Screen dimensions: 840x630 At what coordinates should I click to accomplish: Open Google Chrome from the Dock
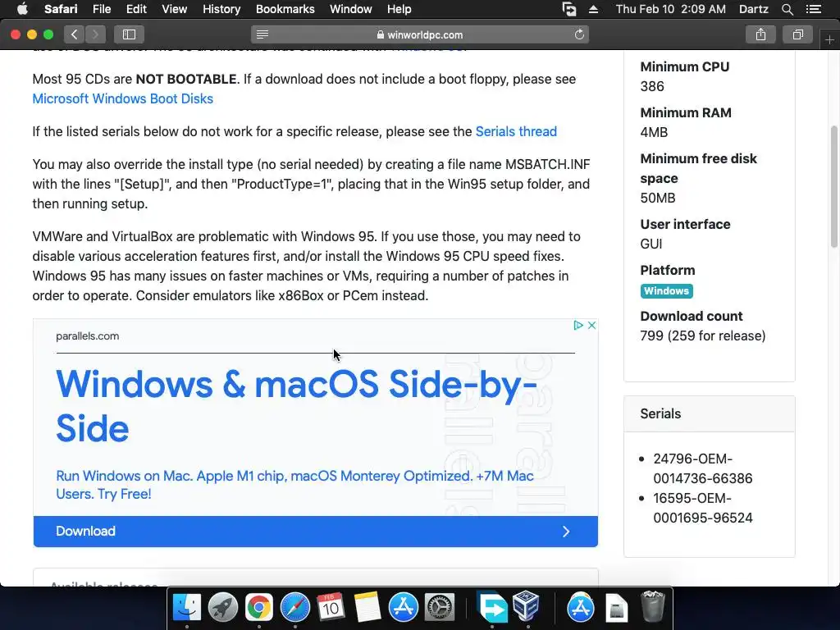click(258, 607)
